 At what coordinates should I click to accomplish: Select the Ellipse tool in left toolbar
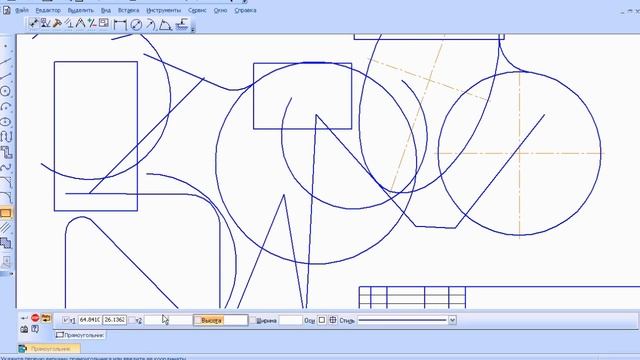(x=6, y=122)
